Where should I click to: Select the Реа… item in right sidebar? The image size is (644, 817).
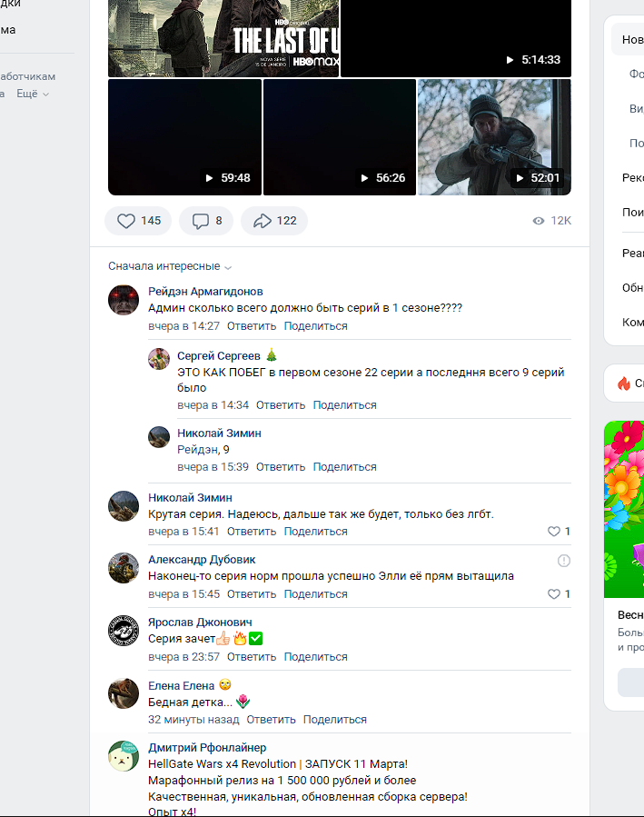[632, 254]
